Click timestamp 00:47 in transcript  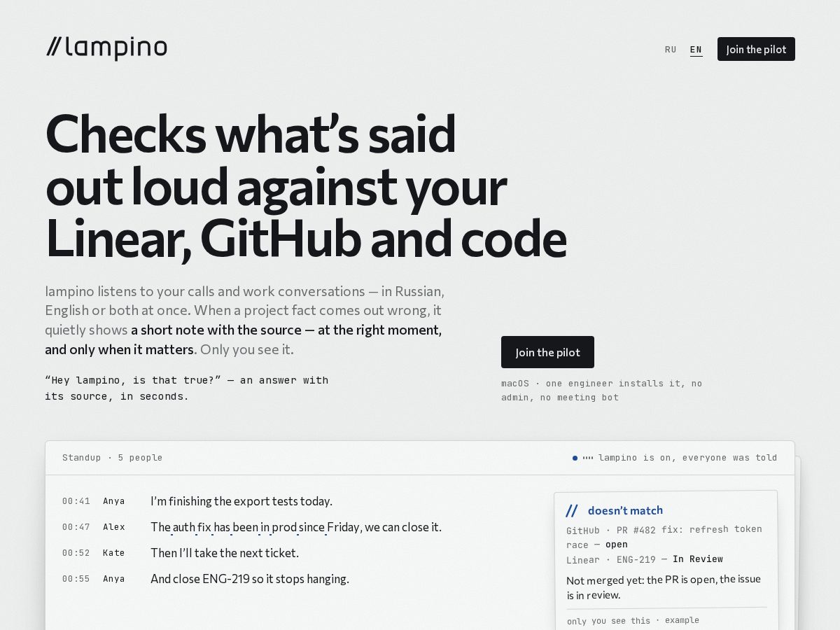(76, 527)
